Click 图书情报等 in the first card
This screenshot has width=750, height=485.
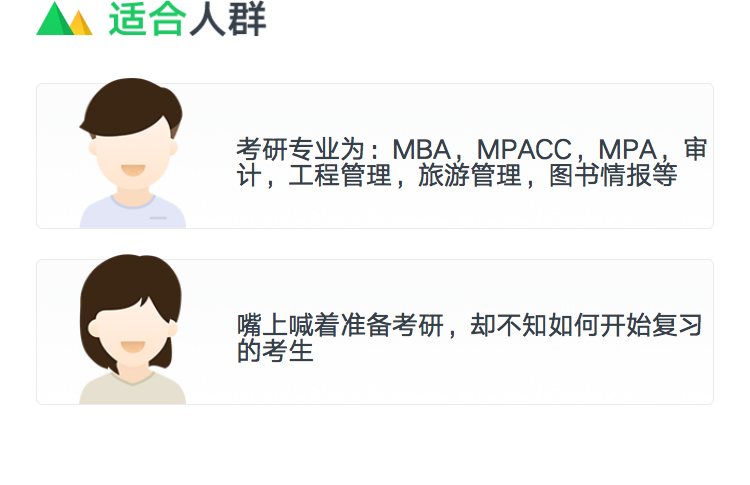[613, 175]
